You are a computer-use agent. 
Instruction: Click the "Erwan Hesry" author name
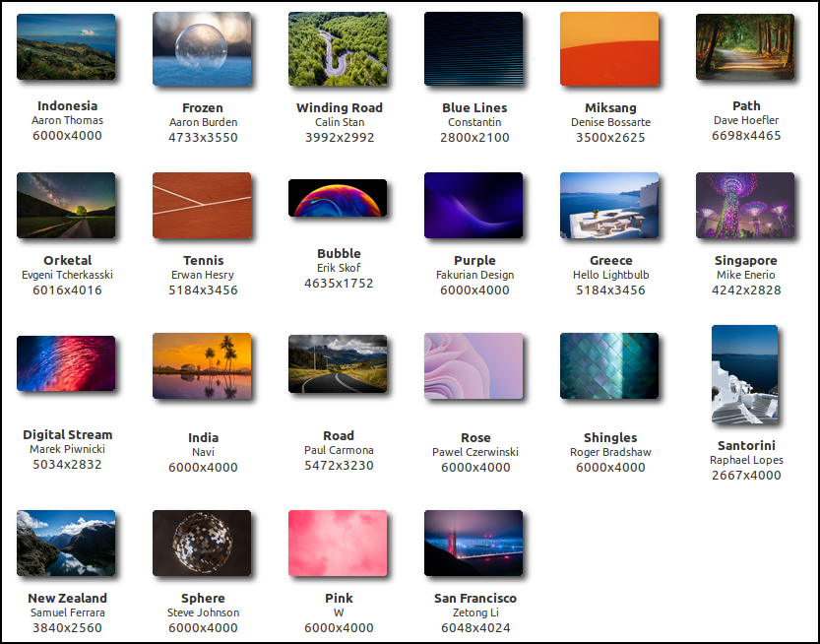click(203, 275)
